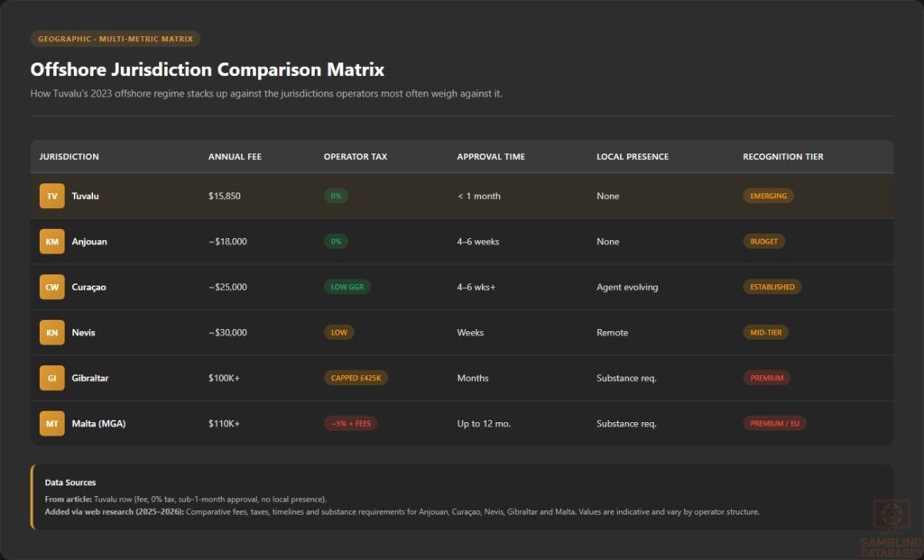The width and height of the screenshot is (924, 560).
Task: Click the Local Presence column header
Action: (633, 157)
